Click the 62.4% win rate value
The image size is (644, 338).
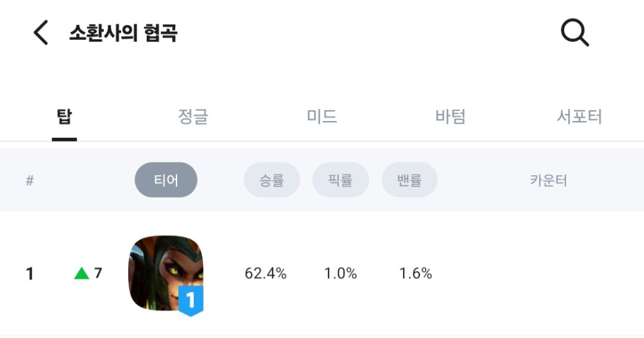pyautogui.click(x=265, y=274)
